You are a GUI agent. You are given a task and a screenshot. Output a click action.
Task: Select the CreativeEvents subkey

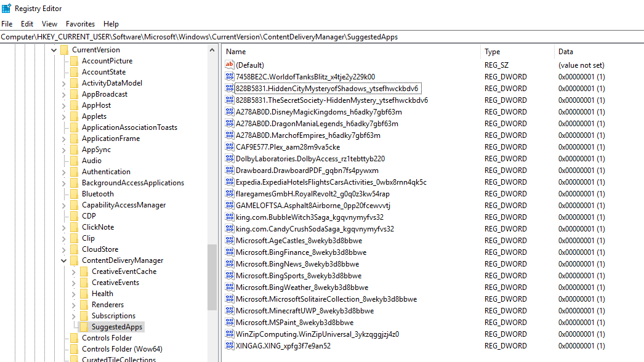click(x=115, y=283)
